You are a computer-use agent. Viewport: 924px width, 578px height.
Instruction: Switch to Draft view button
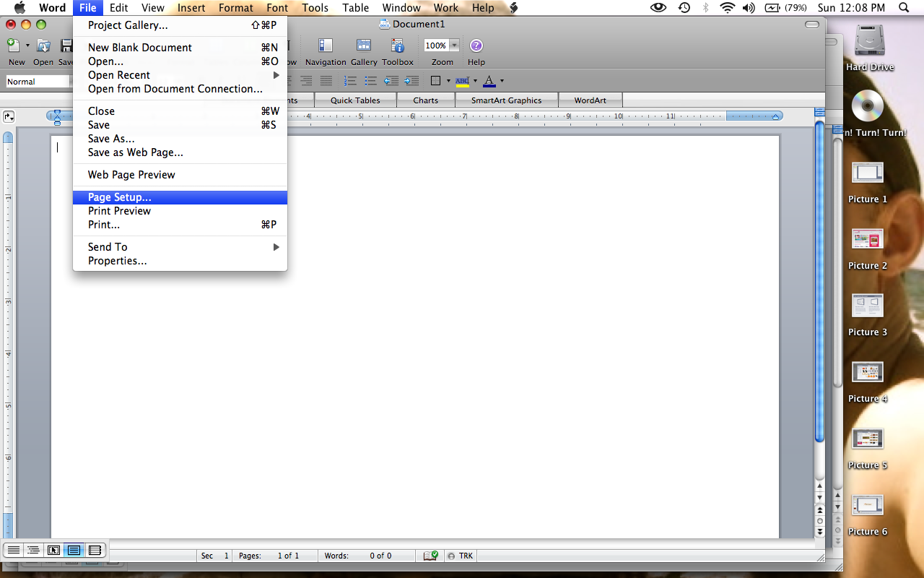[x=13, y=550]
